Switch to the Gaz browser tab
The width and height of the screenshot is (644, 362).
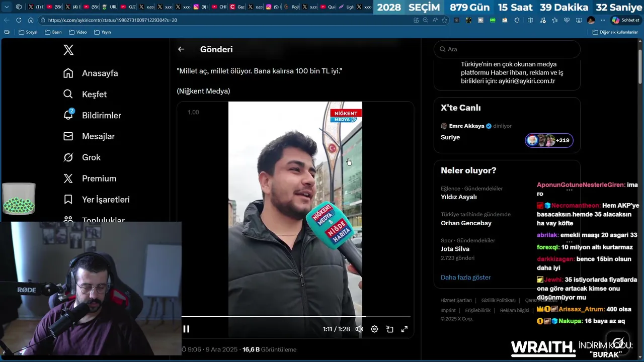pos(237,7)
